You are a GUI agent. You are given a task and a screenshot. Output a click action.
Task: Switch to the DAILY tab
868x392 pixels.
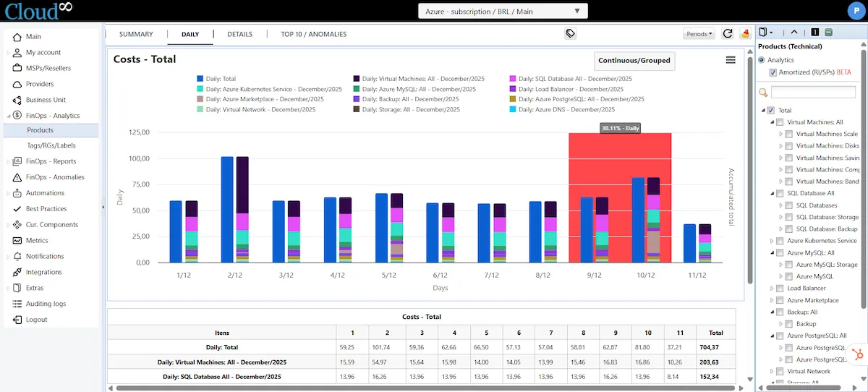pyautogui.click(x=190, y=34)
